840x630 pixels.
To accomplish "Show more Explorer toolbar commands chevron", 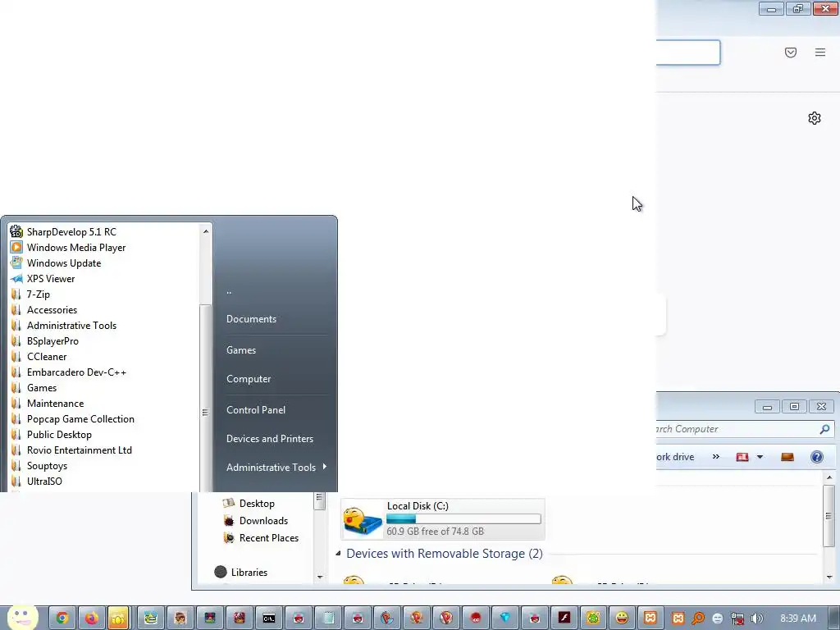I will pos(715,456).
